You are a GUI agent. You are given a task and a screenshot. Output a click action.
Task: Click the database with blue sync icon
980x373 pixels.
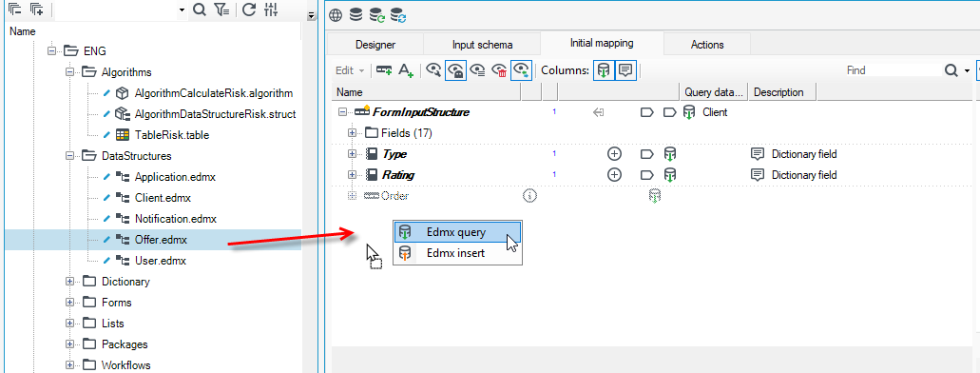(397, 15)
